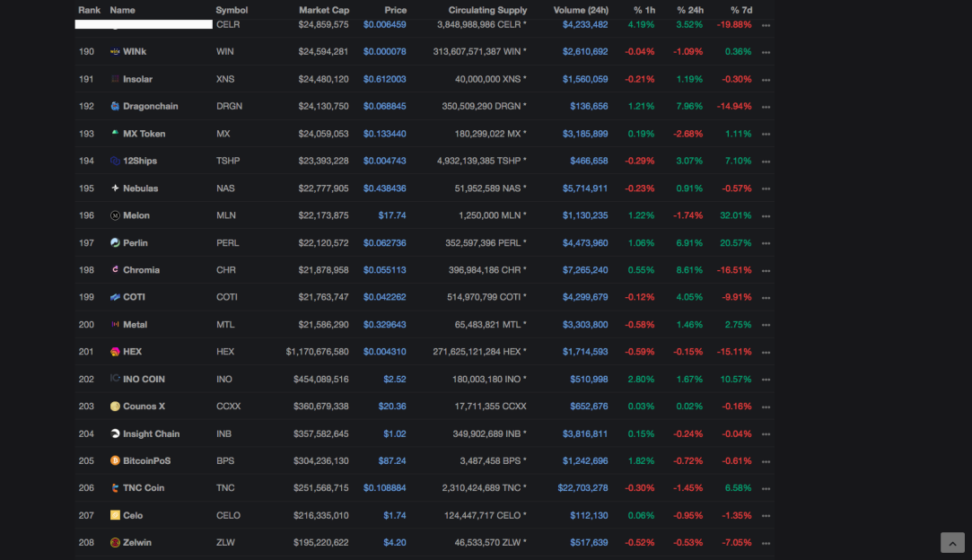Click the INO COIN logo icon

(115, 379)
